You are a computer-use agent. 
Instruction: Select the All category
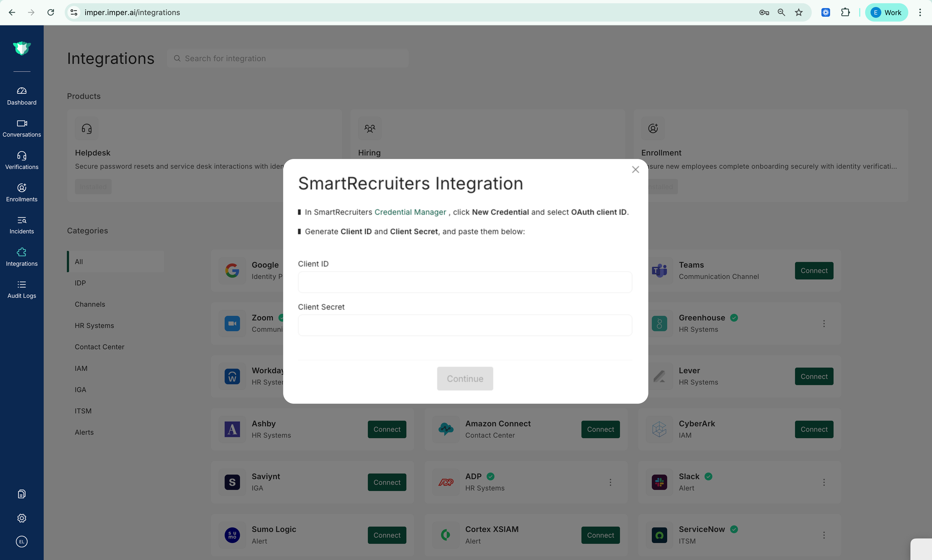(116, 262)
